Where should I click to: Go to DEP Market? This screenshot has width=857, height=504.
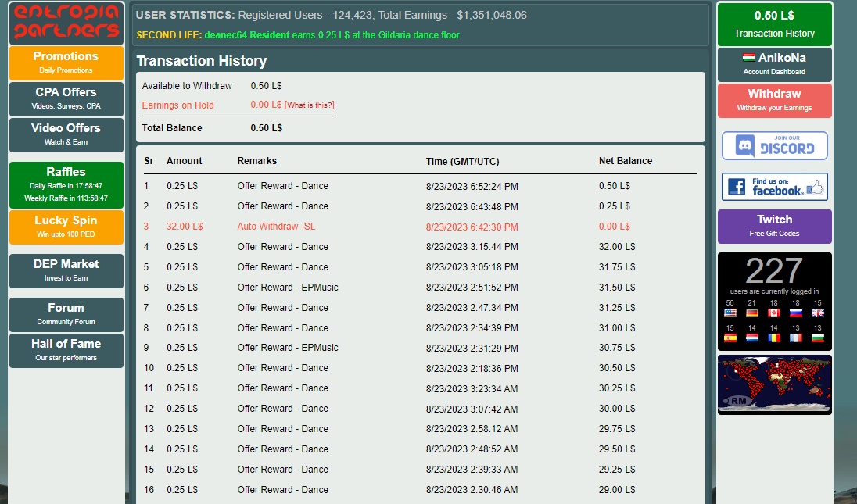[x=66, y=271]
